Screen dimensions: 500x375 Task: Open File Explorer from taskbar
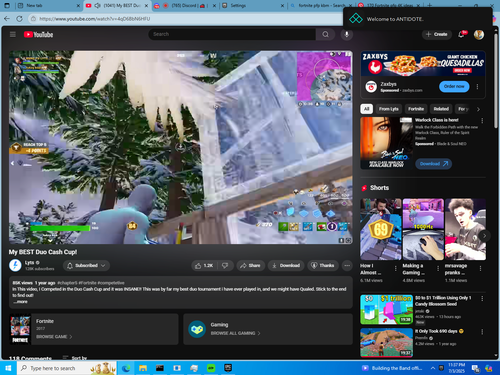coord(143,368)
